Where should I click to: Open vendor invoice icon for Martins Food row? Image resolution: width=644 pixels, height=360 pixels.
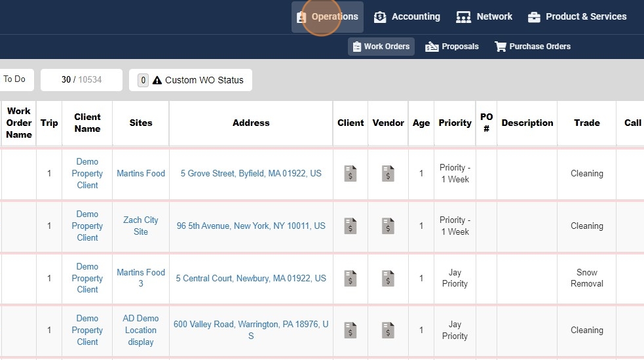pyautogui.click(x=388, y=174)
